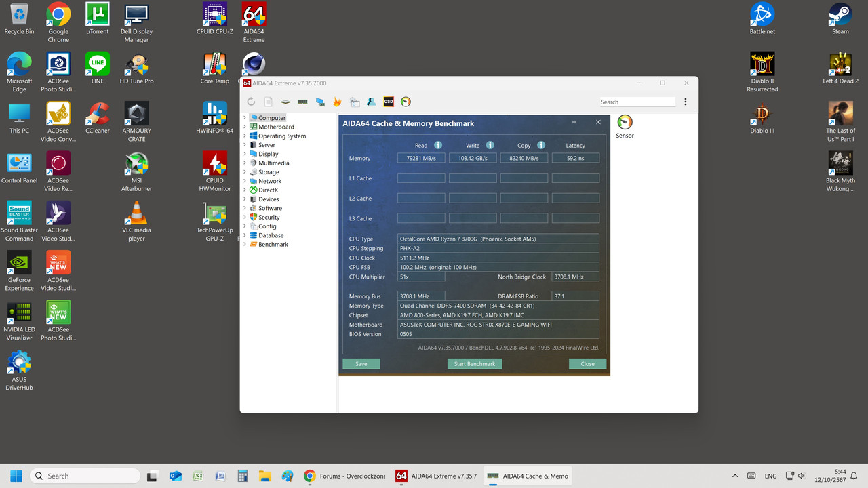
Task: Click Start Benchmark button
Action: coord(475,364)
